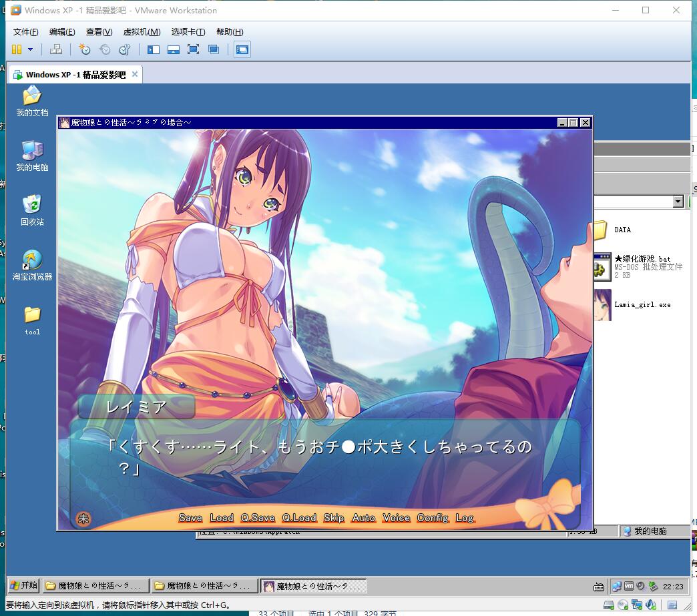This screenshot has width=697, height=616.
Task: Select the DATA folder in Explorer window
Action: pyautogui.click(x=612, y=230)
